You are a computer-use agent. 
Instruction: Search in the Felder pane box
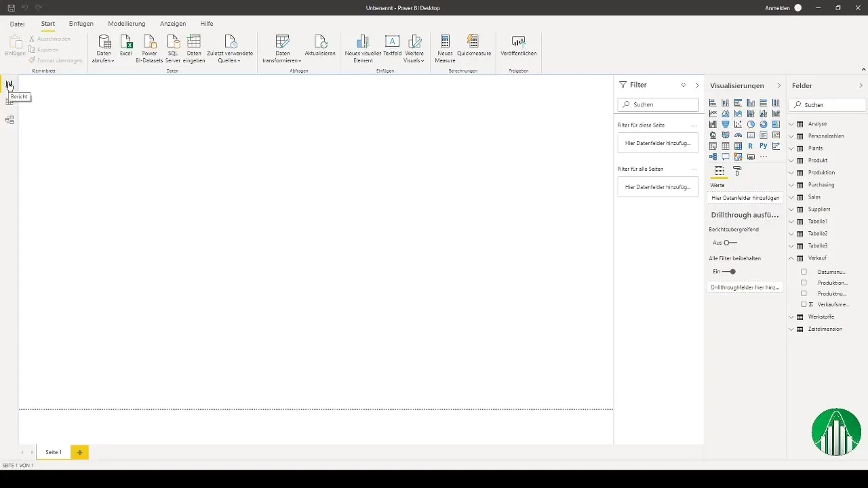coord(829,105)
